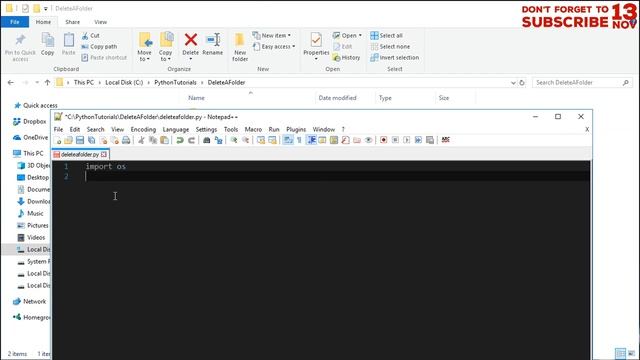This screenshot has height=360, width=640.
Task: Open the Function List panel icon
Action: 345,140
